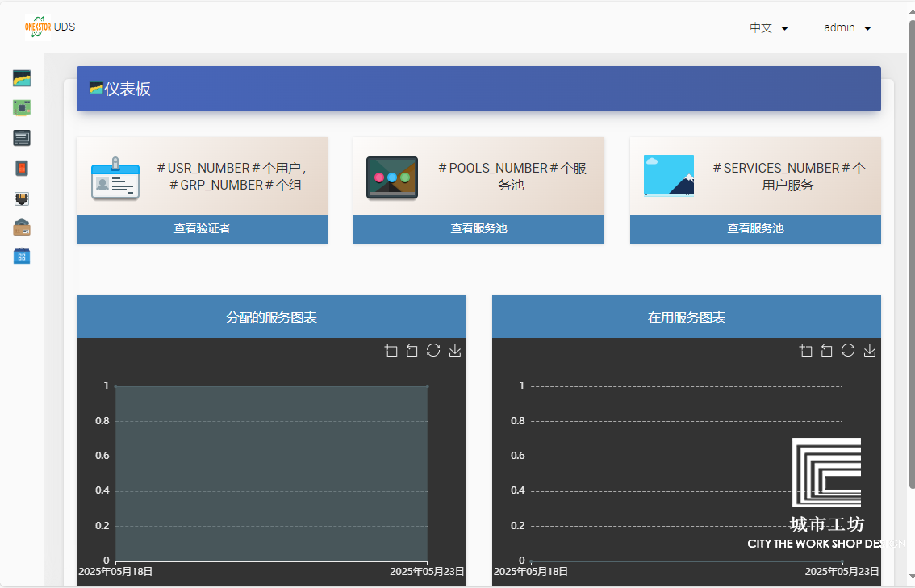Click 查看服务池 under the user services card

point(755,229)
